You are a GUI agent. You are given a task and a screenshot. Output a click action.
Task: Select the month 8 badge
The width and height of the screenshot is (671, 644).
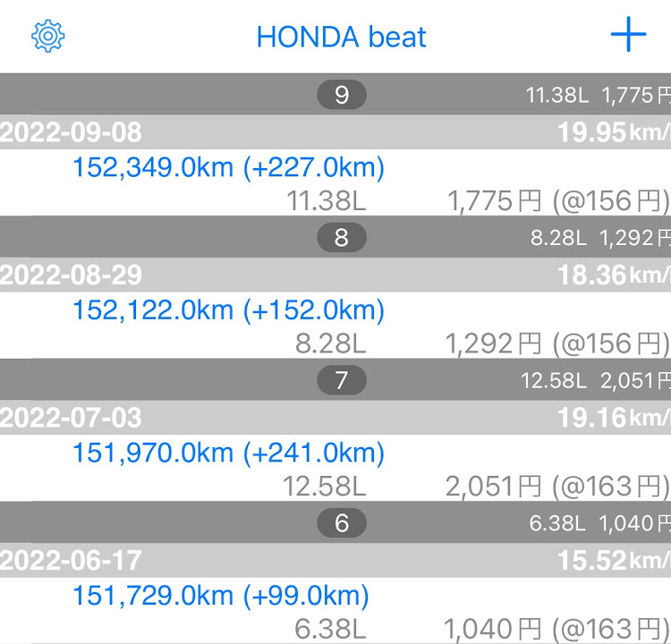(x=342, y=238)
